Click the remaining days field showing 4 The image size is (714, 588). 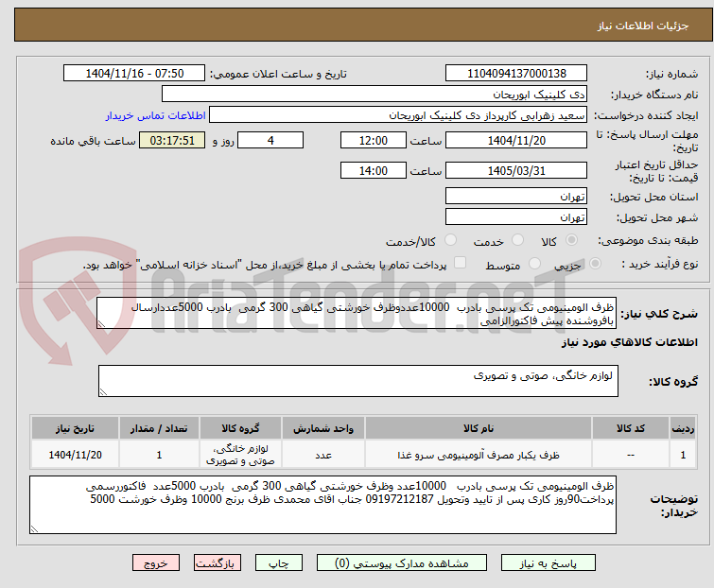point(270,141)
